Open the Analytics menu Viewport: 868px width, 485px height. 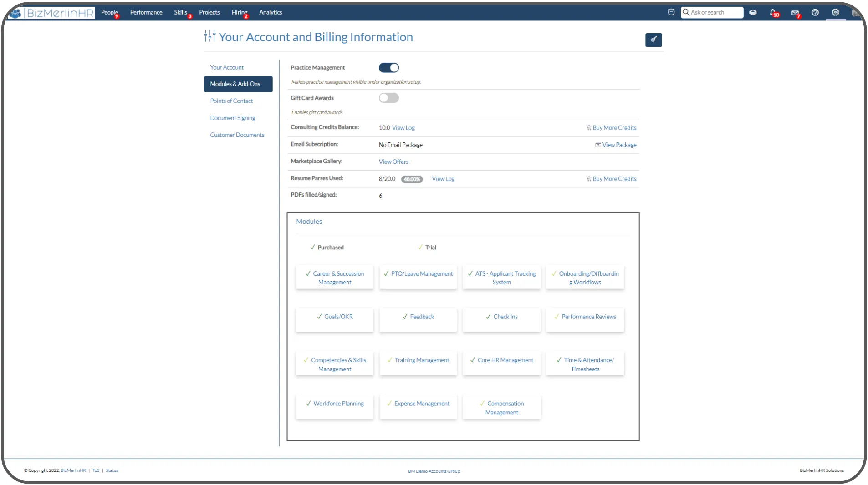pyautogui.click(x=271, y=12)
